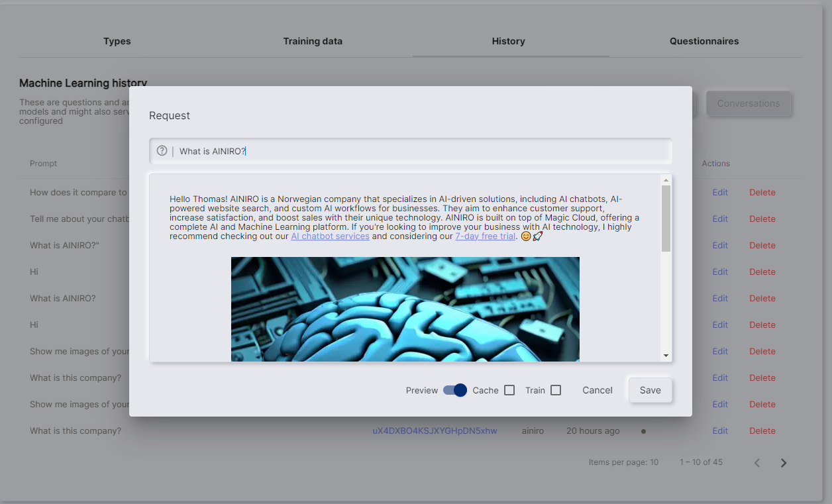Image resolution: width=832 pixels, height=504 pixels.
Task: Click the Machine Learning history heading
Action: [83, 83]
